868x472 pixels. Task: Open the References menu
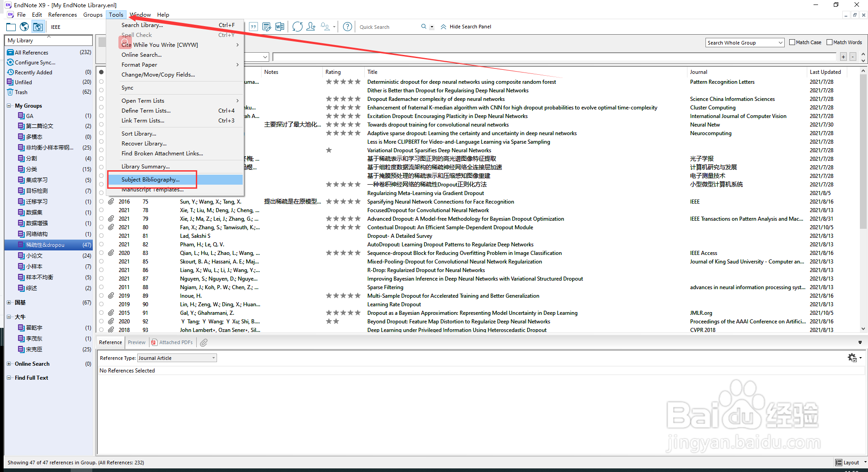(63, 14)
